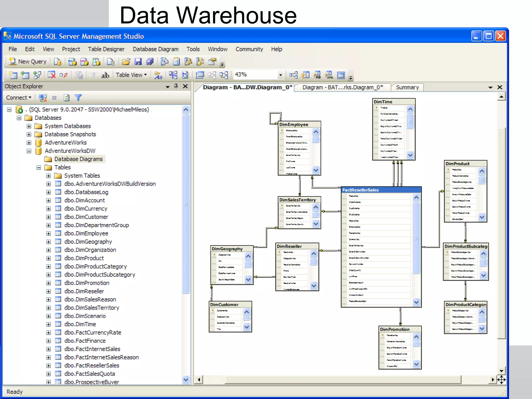This screenshot has width=532, height=399.
Task: Expand dbo.FactResellerSales table node
Action: (x=49, y=365)
